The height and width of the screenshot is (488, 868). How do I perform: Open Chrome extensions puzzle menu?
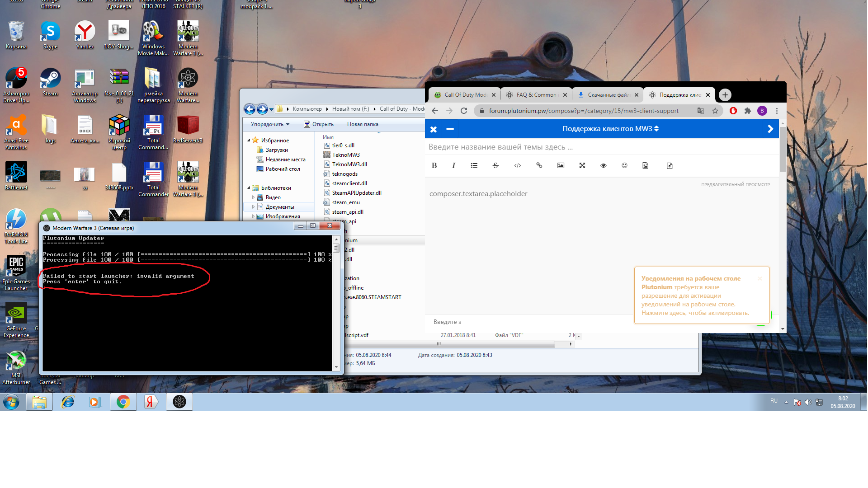click(x=748, y=111)
